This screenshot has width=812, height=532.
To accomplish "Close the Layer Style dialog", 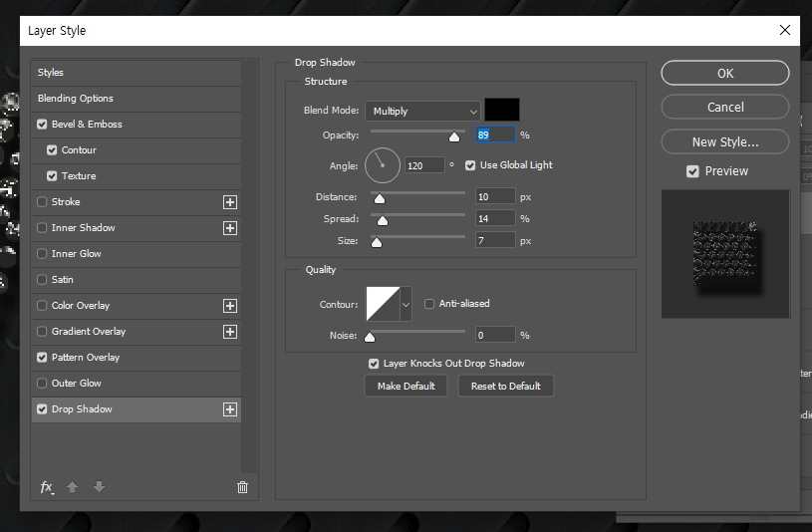I will 785,30.
